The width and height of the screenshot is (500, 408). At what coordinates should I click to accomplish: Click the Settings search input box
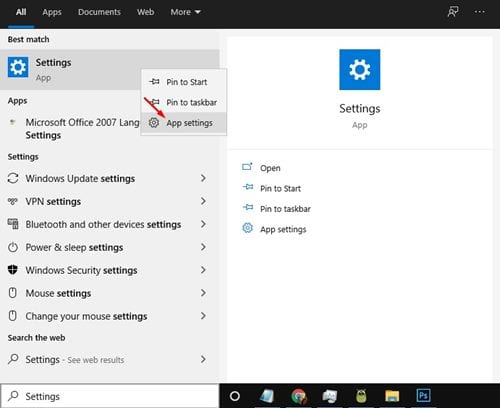tap(110, 396)
